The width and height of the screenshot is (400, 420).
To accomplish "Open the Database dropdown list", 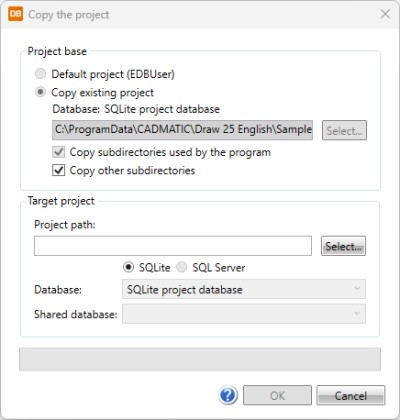I will pyautogui.click(x=244, y=289).
